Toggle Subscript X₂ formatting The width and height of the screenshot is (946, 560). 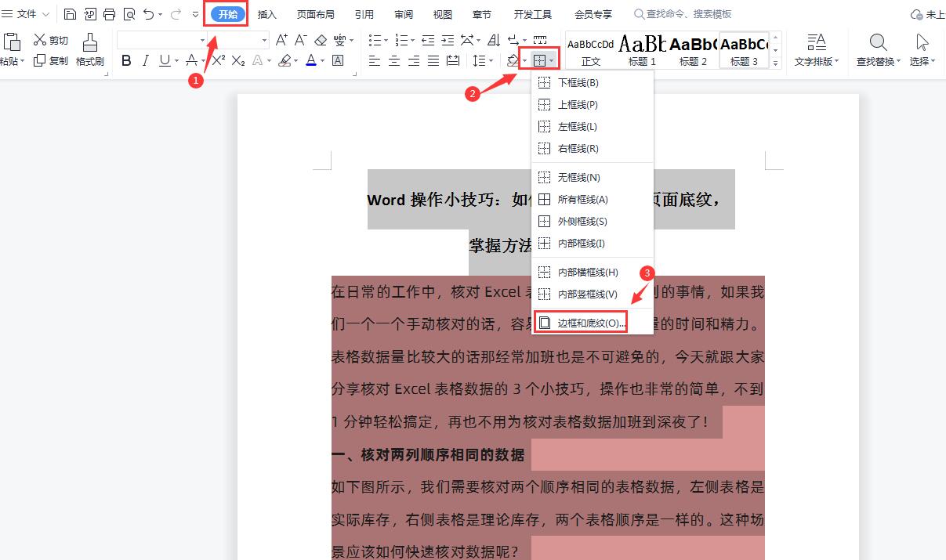pyautogui.click(x=237, y=60)
